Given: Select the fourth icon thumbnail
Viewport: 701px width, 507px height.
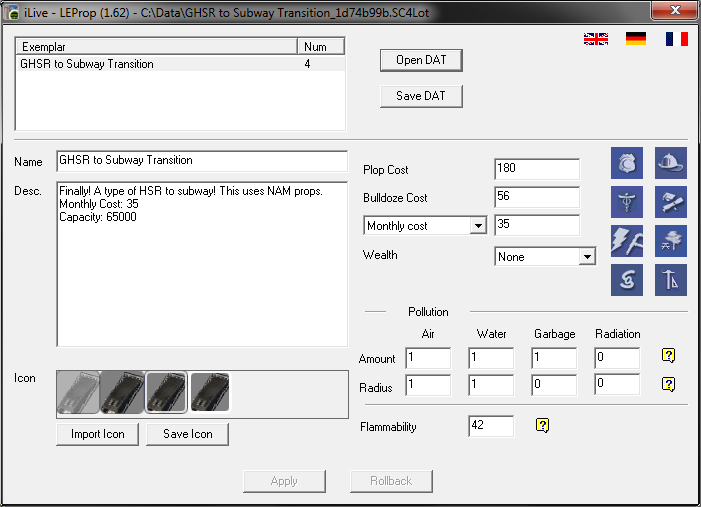Looking at the screenshot, I should click(x=210, y=392).
